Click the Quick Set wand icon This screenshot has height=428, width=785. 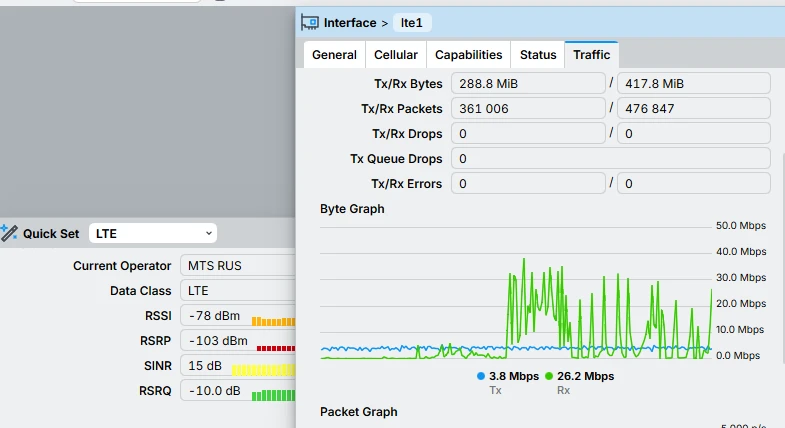pyautogui.click(x=9, y=233)
